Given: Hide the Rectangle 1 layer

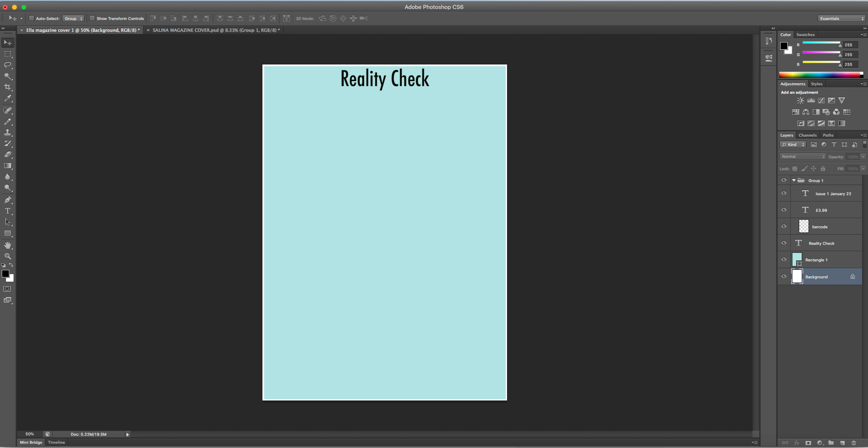Looking at the screenshot, I should coord(784,259).
